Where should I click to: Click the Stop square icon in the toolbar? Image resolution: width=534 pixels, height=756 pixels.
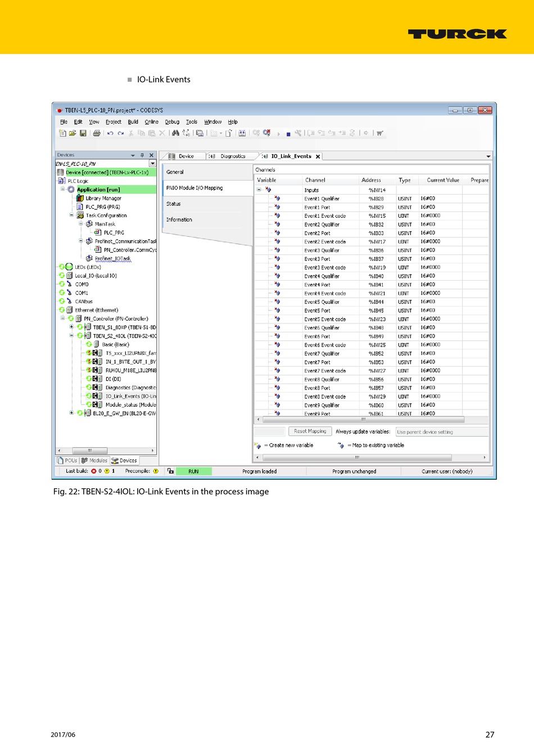pos(288,134)
